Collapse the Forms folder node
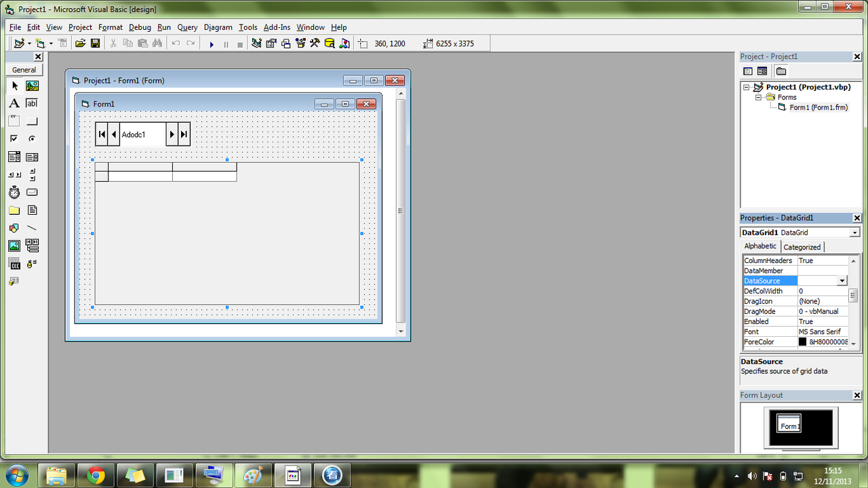 759,98
